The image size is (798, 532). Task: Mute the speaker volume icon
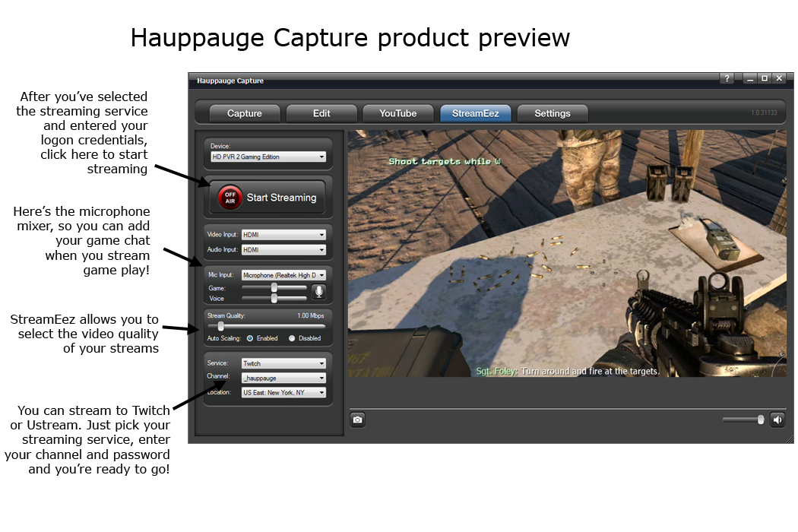tap(777, 420)
